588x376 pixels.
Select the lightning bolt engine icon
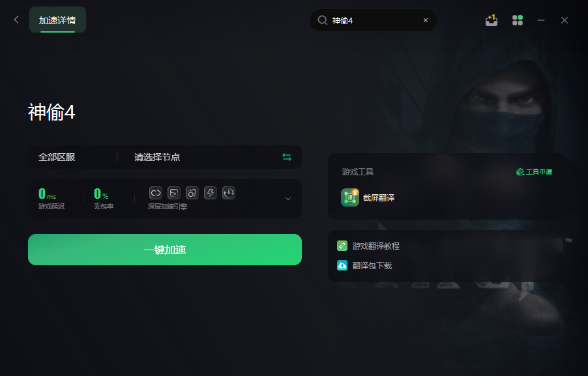211,193
